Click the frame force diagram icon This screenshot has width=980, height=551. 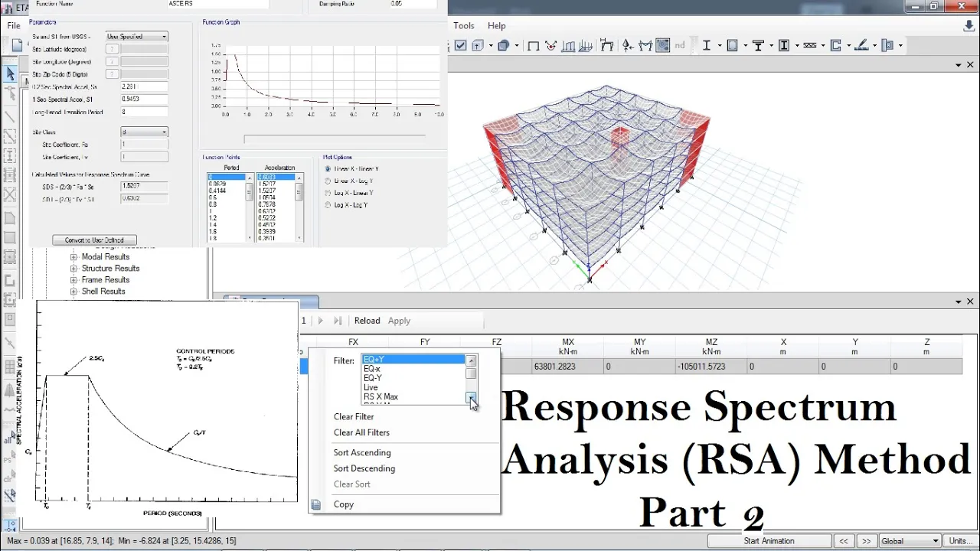click(x=645, y=46)
